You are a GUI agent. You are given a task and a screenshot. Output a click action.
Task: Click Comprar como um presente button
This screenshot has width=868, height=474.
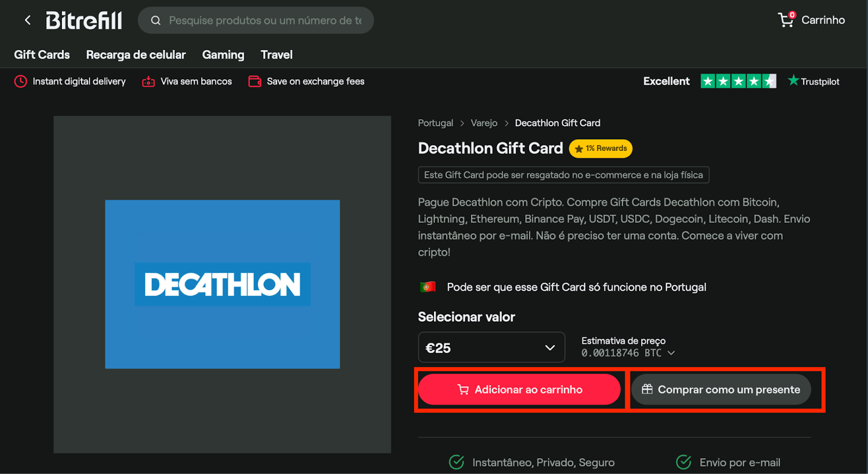pos(721,389)
